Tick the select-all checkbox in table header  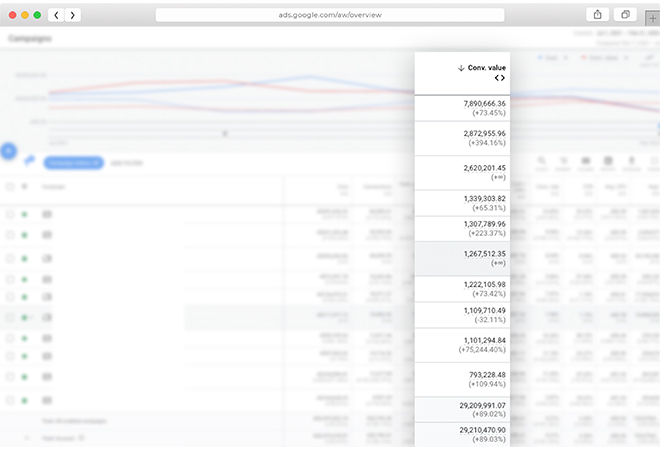point(10,186)
